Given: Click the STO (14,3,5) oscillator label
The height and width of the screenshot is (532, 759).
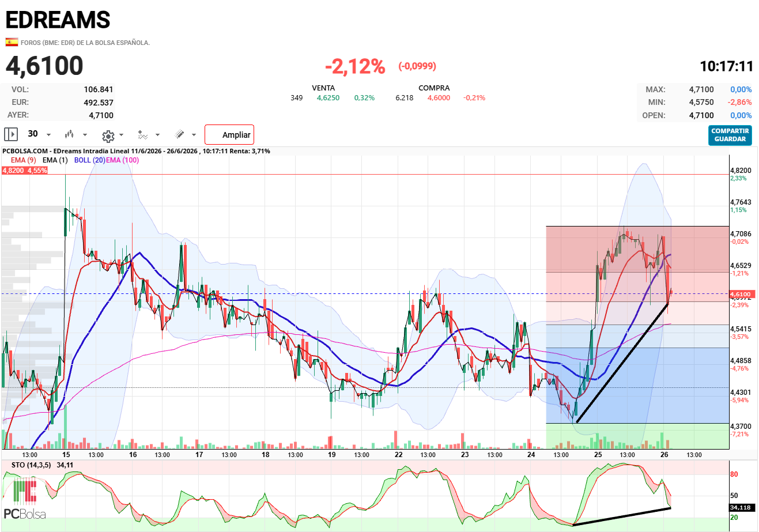Looking at the screenshot, I should (31, 465).
